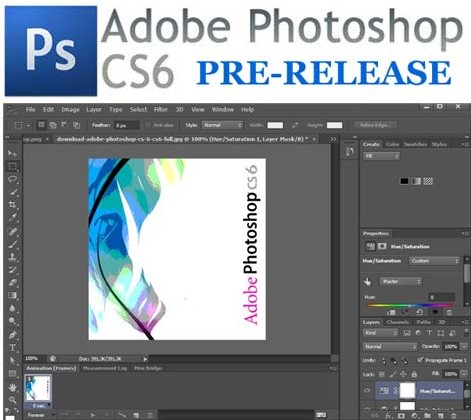Select the Hand tool

[12, 387]
